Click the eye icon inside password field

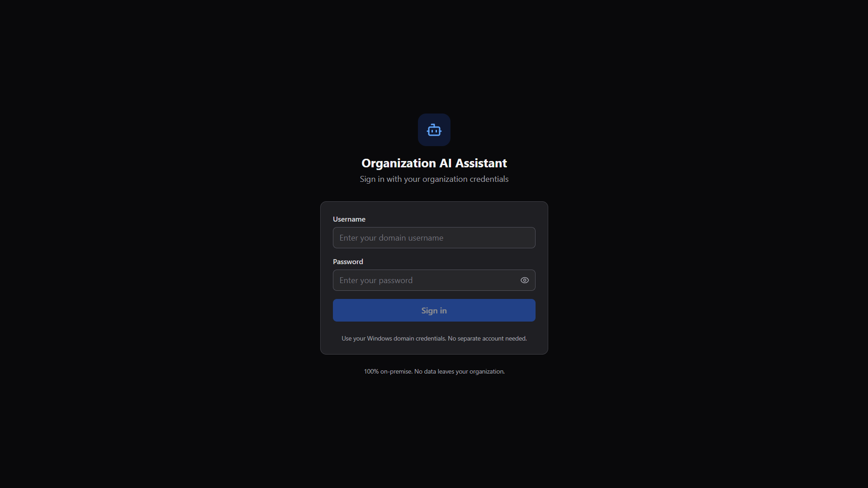pyautogui.click(x=524, y=280)
